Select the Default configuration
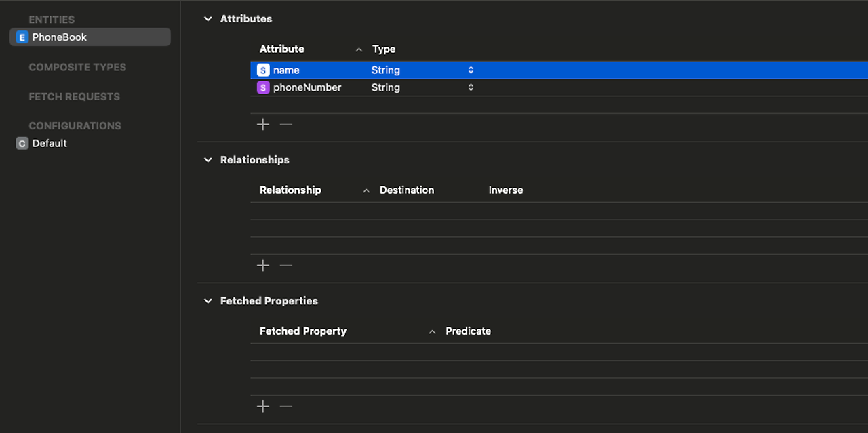 point(50,143)
